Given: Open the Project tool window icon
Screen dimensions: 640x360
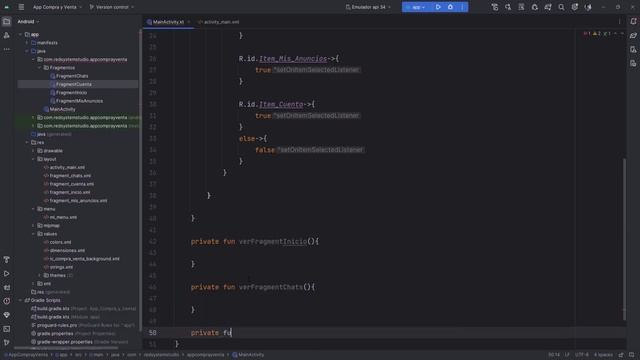Looking at the screenshot, I should point(7,22).
